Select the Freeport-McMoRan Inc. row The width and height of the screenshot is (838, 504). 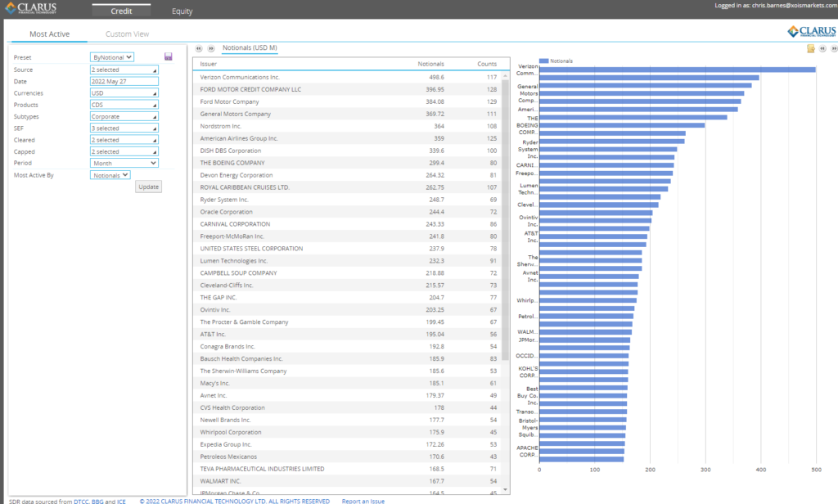point(347,236)
